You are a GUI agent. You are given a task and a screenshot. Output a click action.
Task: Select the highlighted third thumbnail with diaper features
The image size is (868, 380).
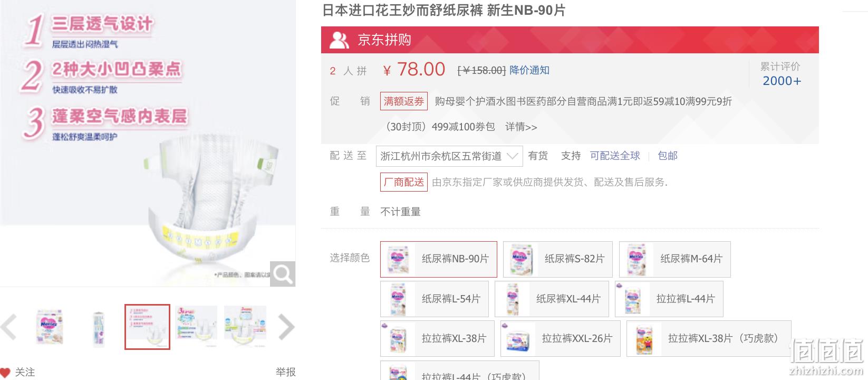coord(147,327)
